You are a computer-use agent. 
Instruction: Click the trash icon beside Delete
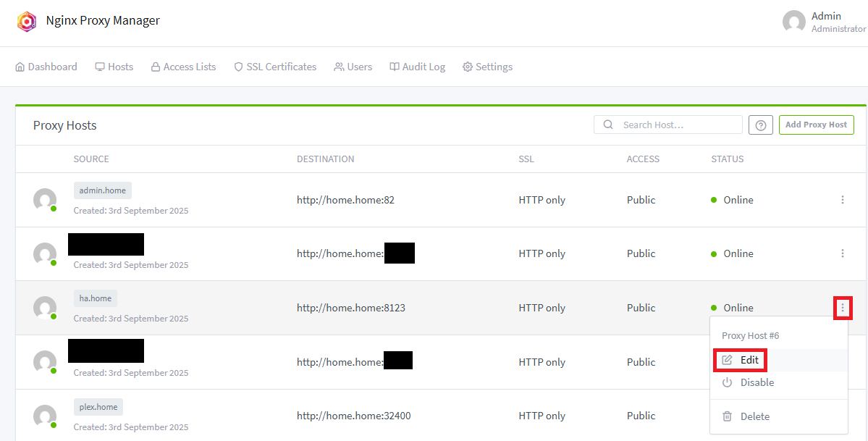(x=727, y=416)
